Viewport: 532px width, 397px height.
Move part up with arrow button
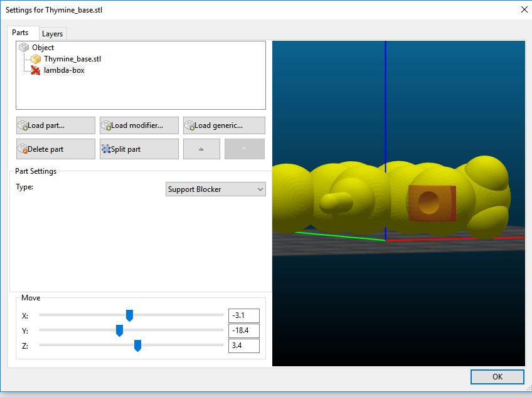coord(201,149)
